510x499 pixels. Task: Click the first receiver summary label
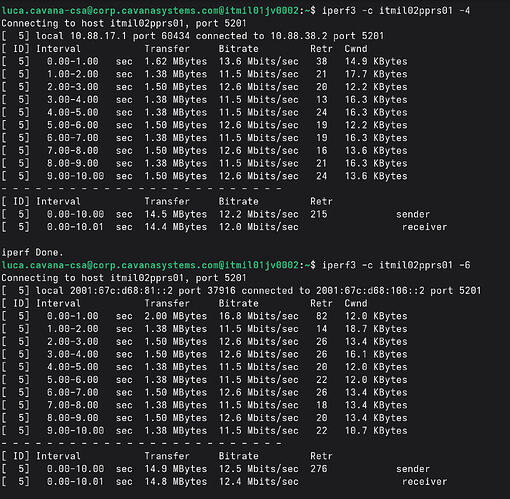424,227
